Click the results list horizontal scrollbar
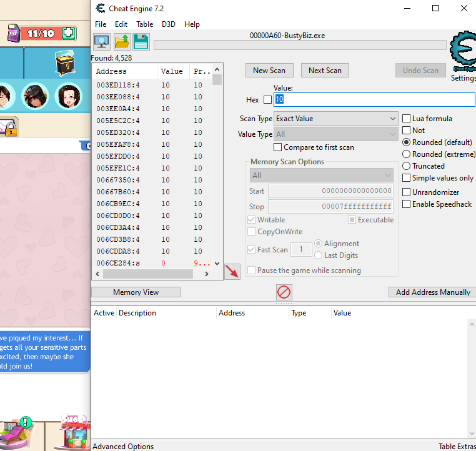The image size is (476, 451). (x=148, y=274)
